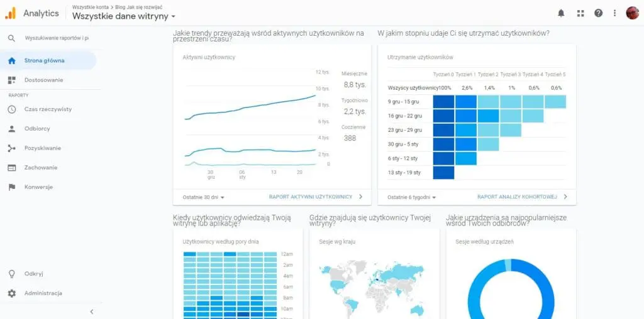
Task: Expand Zachowanie reports
Action: tap(41, 168)
